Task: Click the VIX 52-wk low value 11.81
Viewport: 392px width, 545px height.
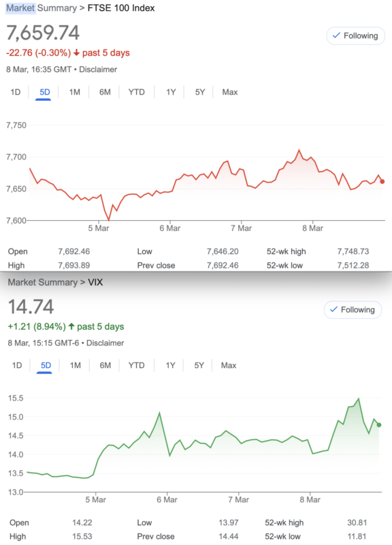Action: click(x=357, y=537)
